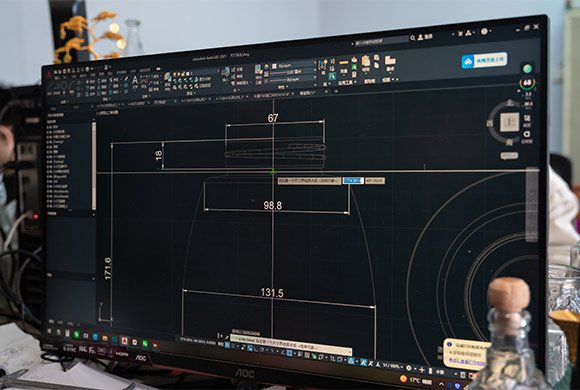Expand the Help dropdown arrow

(490, 31)
